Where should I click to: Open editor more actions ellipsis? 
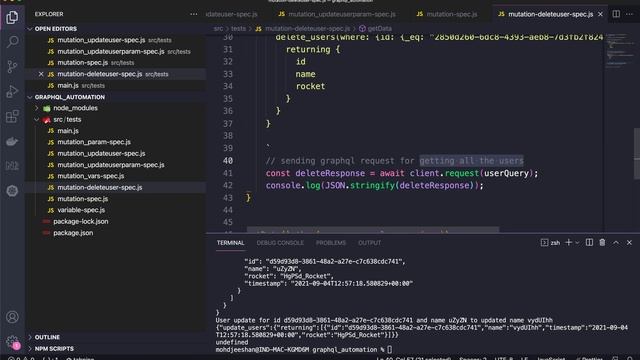point(630,14)
